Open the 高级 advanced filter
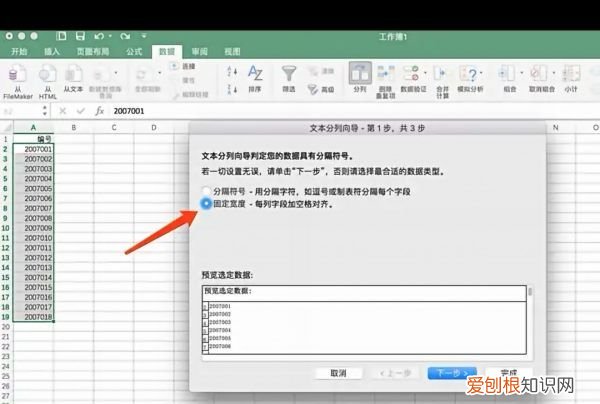The height and width of the screenshot is (404, 600). tap(313, 90)
